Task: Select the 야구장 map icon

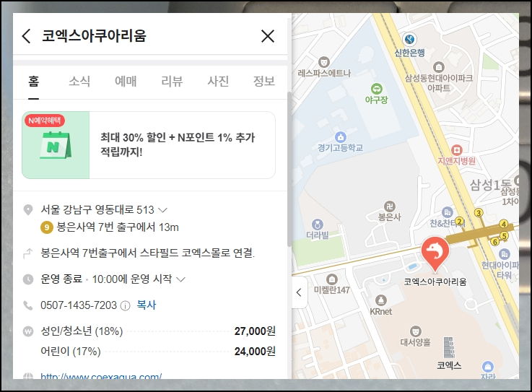Action: (376, 90)
